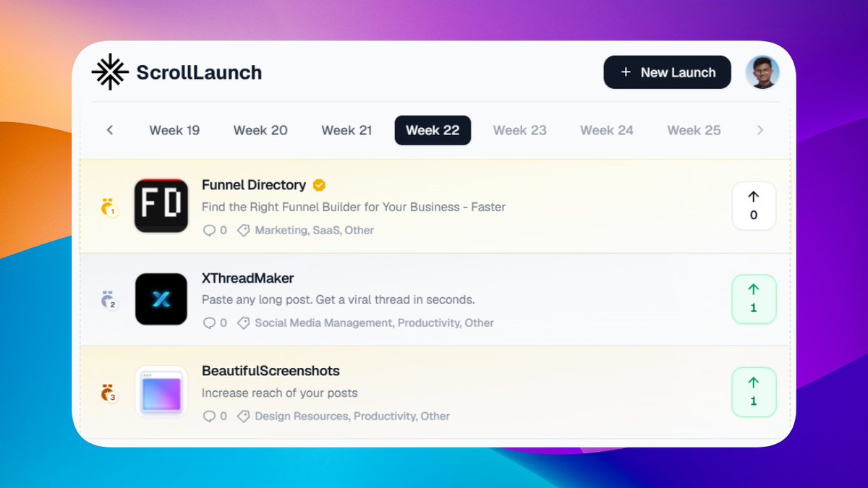Switch to the Week 20 tab

tap(260, 130)
